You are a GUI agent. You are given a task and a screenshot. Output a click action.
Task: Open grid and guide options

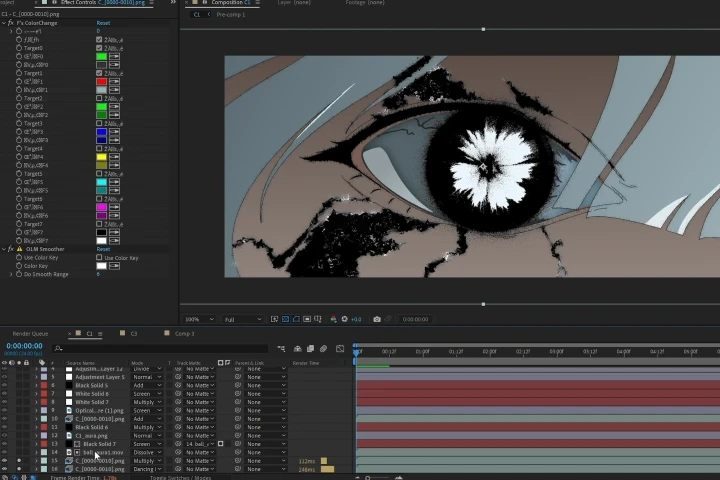pos(318,319)
